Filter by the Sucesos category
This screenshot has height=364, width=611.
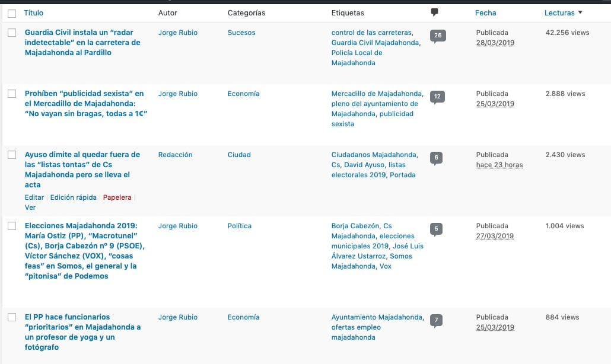tap(241, 33)
